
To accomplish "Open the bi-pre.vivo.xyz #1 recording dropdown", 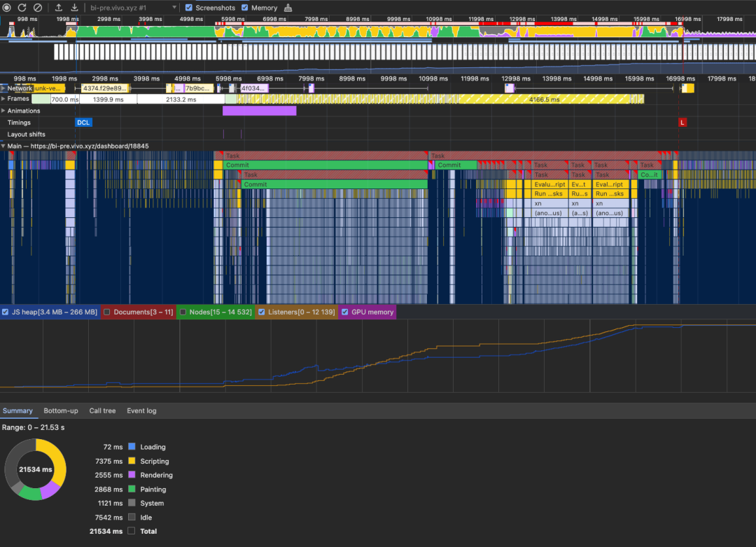I will 133,8.
